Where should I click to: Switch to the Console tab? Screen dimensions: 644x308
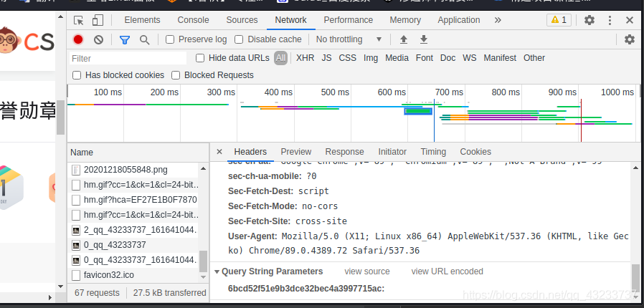click(193, 19)
